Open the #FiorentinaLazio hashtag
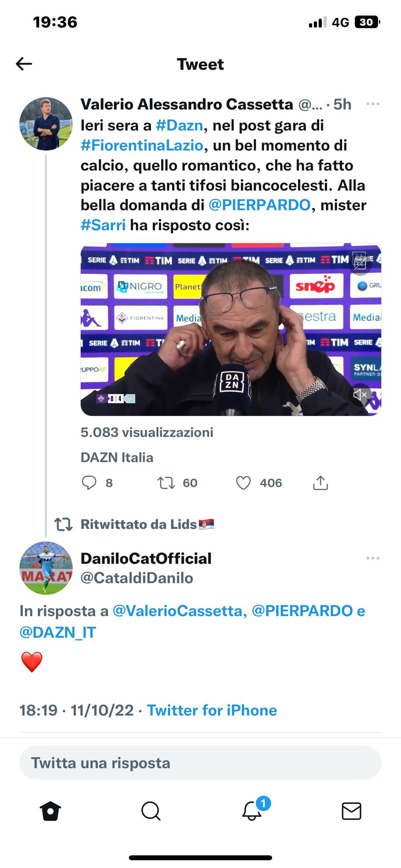This screenshot has width=401, height=868. [x=142, y=145]
